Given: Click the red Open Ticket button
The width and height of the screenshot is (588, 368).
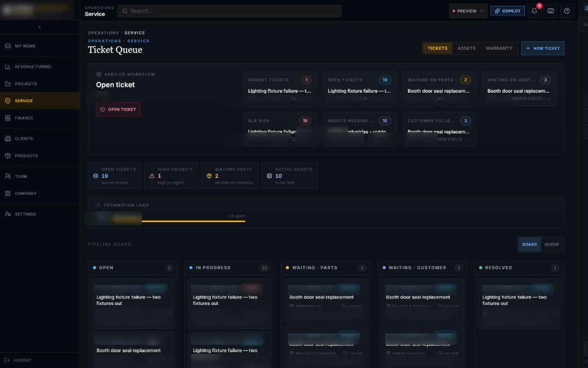Looking at the screenshot, I should 118,110.
